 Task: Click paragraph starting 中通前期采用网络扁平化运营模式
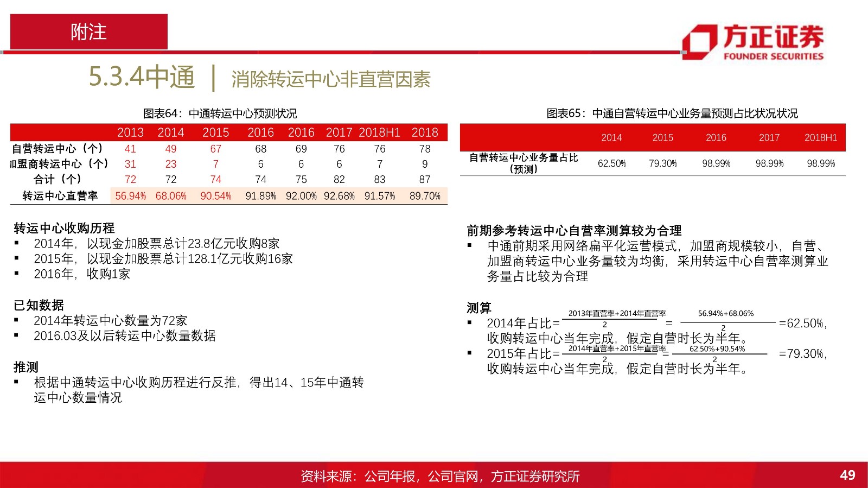658,261
